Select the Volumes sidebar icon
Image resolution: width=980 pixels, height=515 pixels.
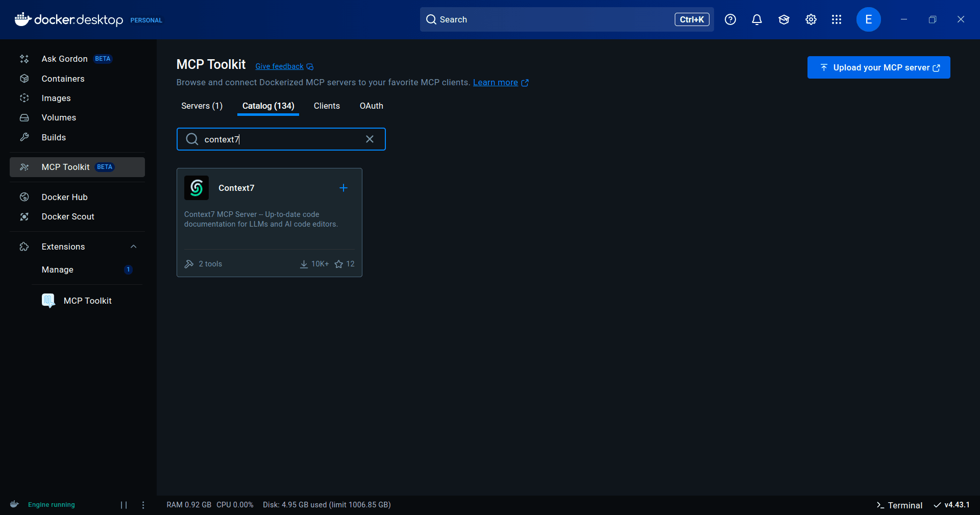pos(24,117)
